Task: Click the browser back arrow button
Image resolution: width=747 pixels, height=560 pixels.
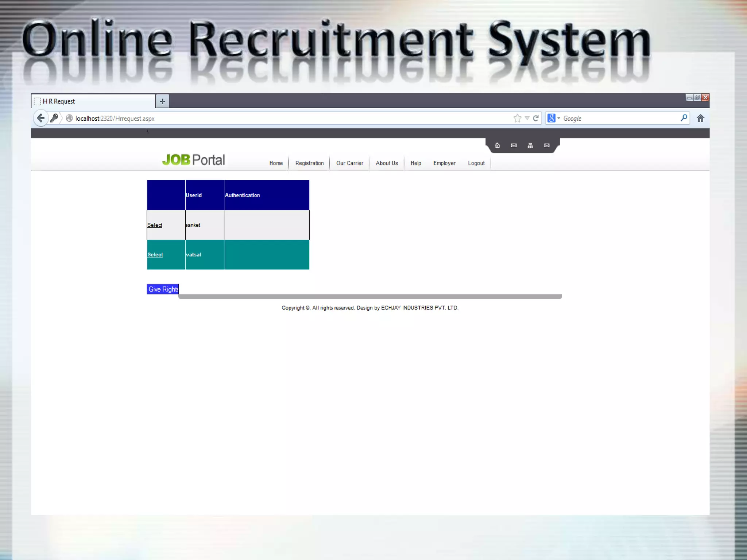Action: coord(41,118)
